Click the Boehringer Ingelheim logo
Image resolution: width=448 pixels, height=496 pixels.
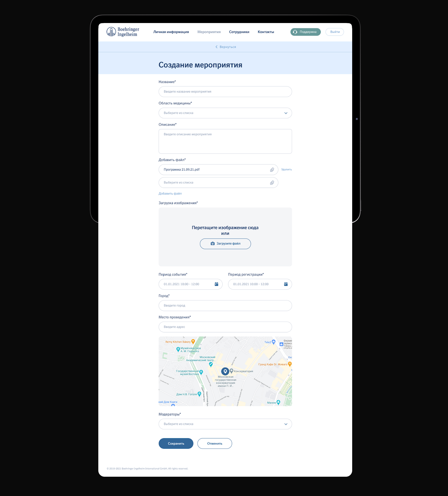123,32
